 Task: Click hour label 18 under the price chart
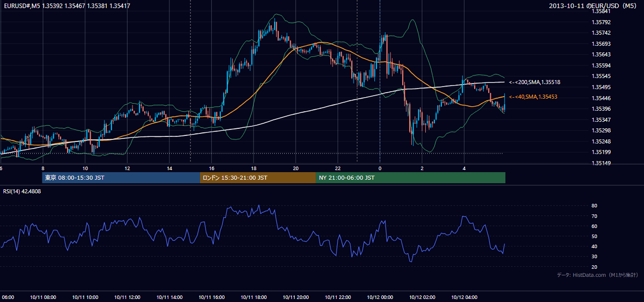[253, 168]
